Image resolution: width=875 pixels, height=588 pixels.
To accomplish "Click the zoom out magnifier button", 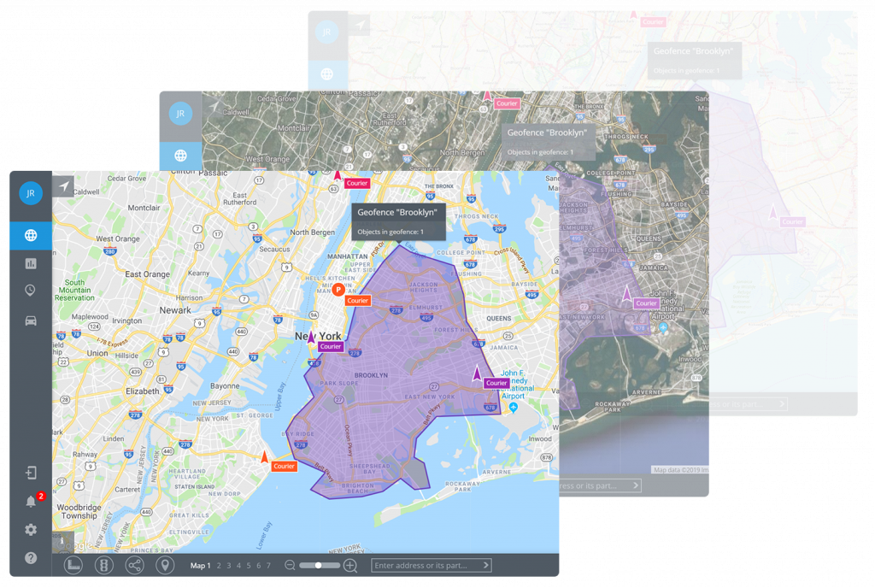I will coord(290,566).
